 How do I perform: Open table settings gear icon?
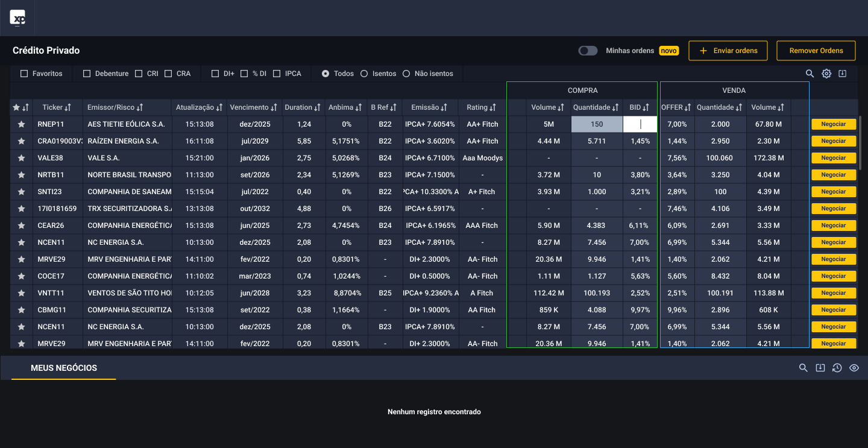[x=826, y=74]
